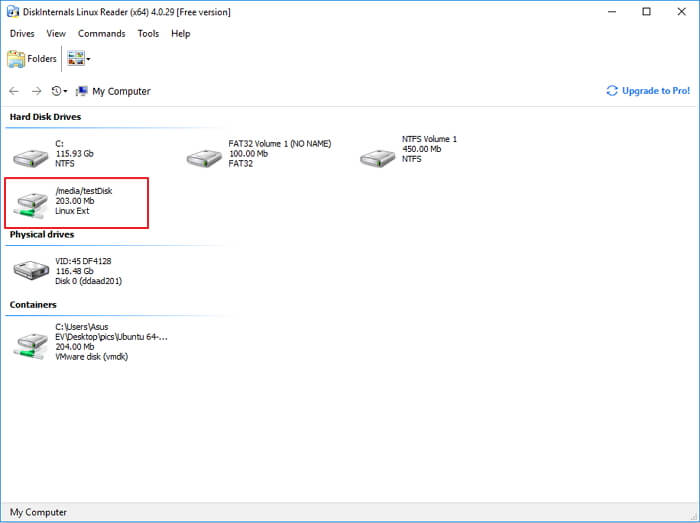The image size is (700, 523).
Task: Select the NTFS Volume 1 450 Mb drive
Action: pyautogui.click(x=378, y=157)
